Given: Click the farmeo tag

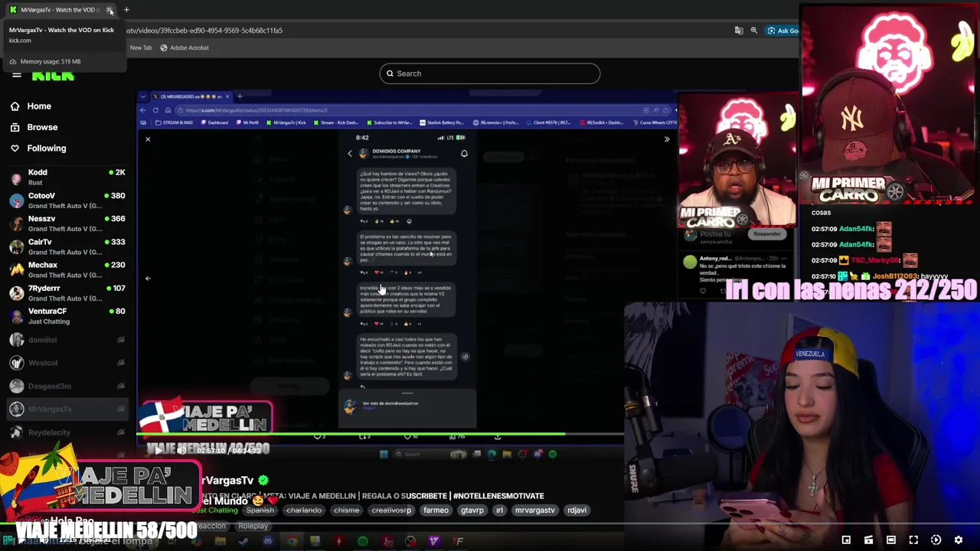Looking at the screenshot, I should click(436, 510).
